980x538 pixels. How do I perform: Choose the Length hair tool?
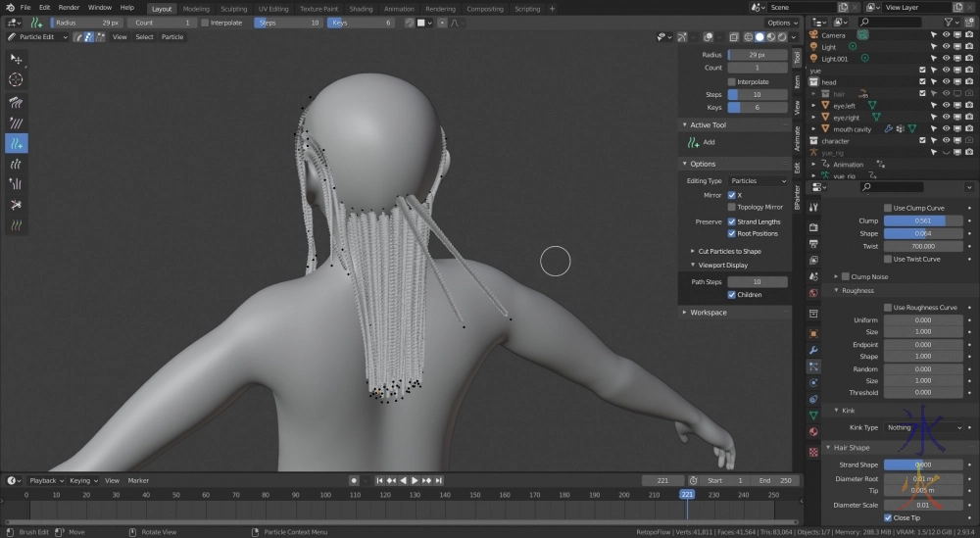click(x=16, y=164)
